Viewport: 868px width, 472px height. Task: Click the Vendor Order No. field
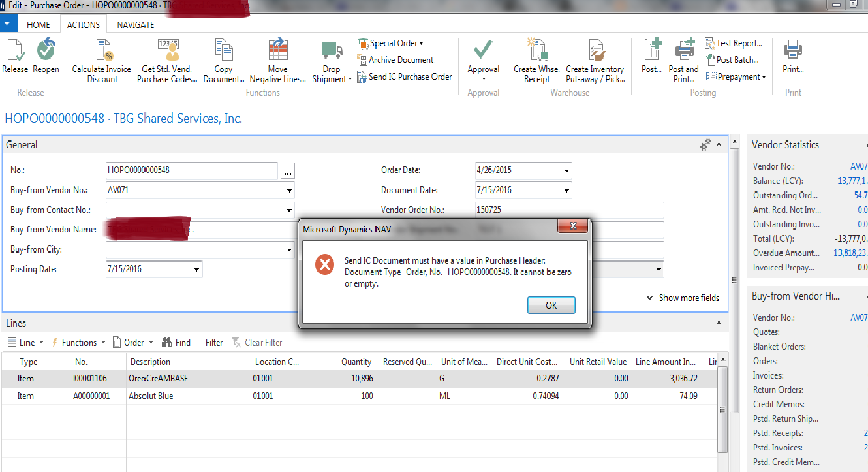[x=570, y=210]
